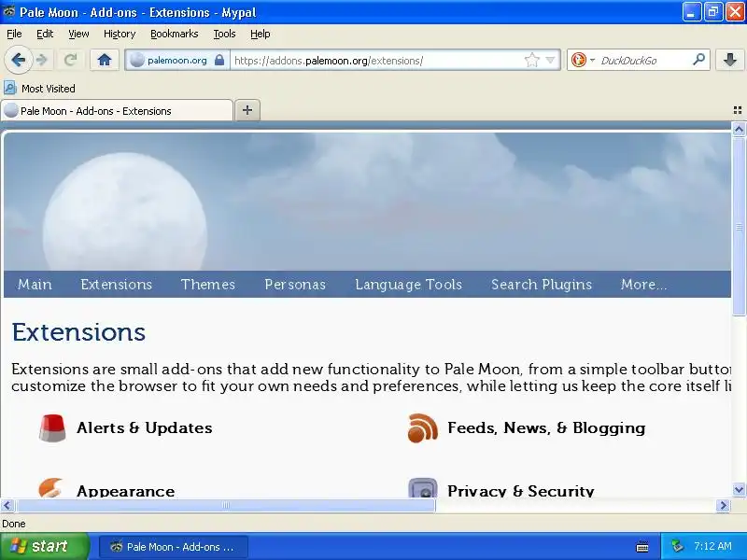Click the horizontal scrollbar left arrow
Image resolution: width=747 pixels, height=560 pixels.
[x=7, y=505]
